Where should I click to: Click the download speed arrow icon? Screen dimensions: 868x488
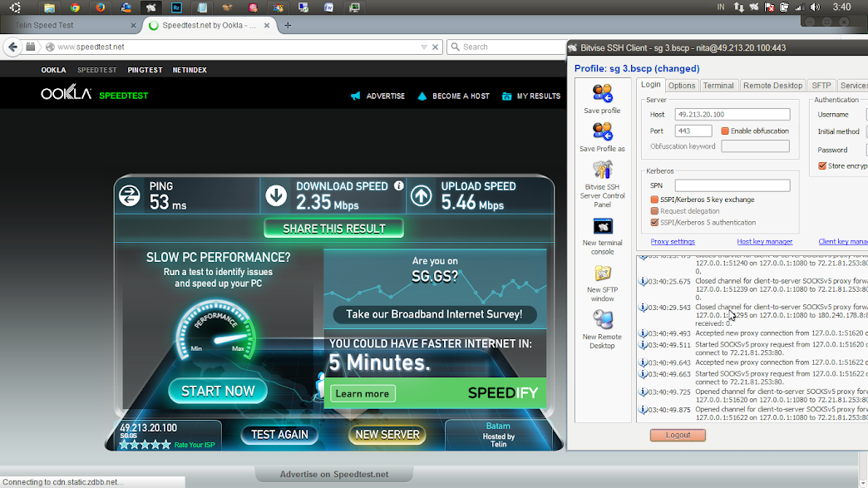[x=276, y=195]
